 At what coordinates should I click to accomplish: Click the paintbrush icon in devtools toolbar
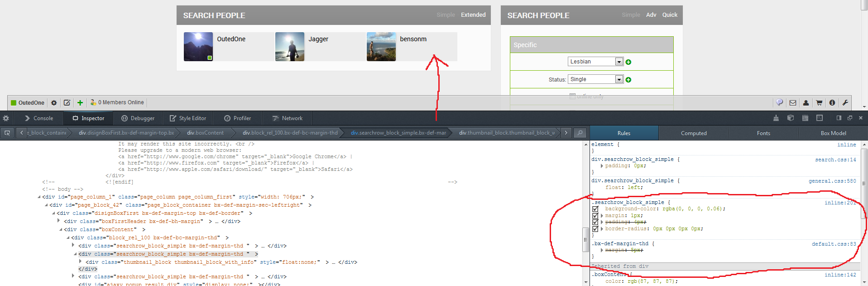click(x=776, y=118)
